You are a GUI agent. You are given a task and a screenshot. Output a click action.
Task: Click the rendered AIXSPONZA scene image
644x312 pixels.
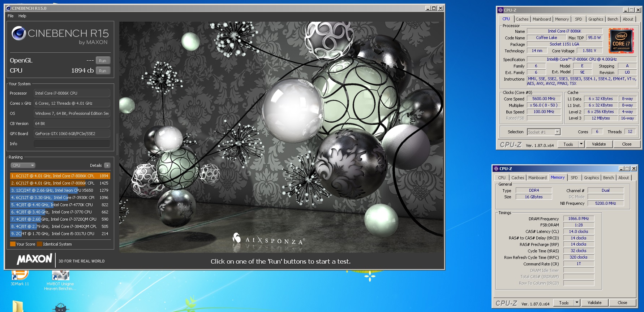click(281, 137)
